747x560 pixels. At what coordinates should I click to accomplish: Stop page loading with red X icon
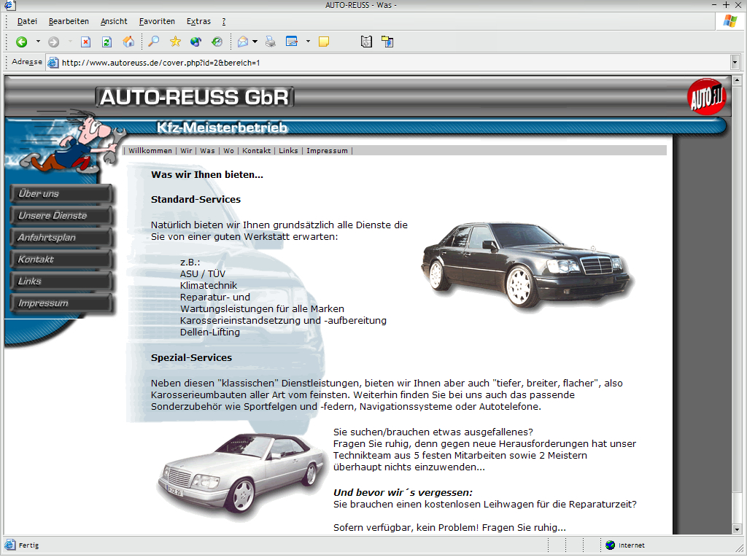[86, 42]
